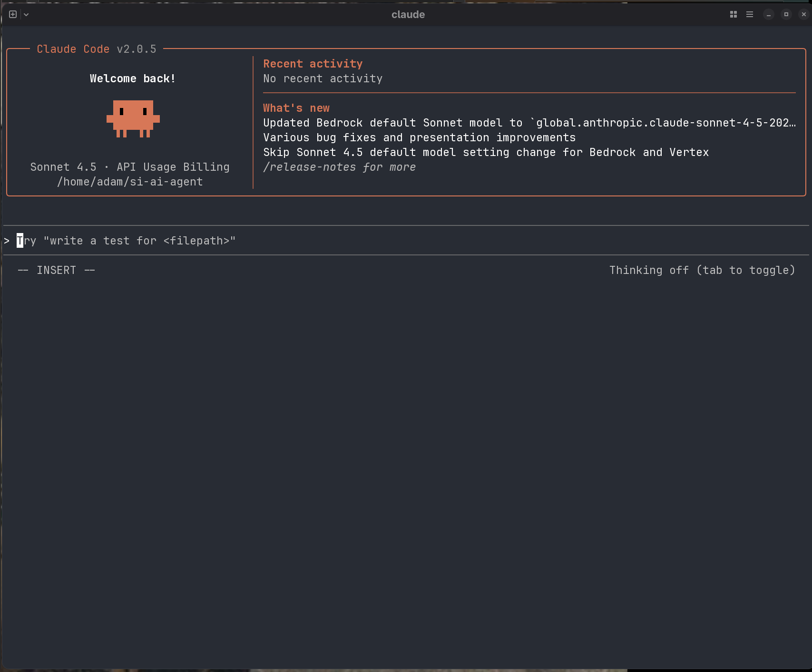Open a new terminal tab
This screenshot has height=672, width=812.
(x=13, y=14)
